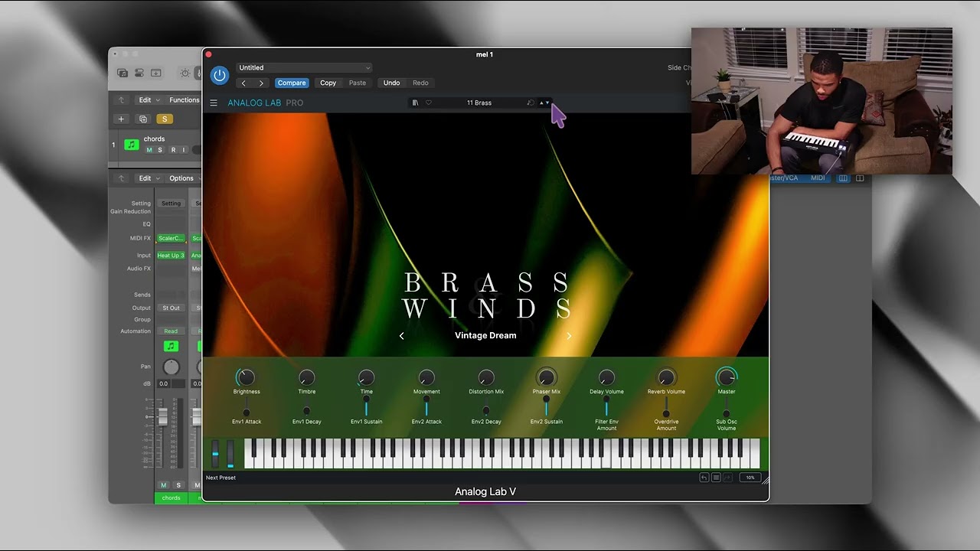Click the Env2 Attack fader
Image resolution: width=980 pixels, height=551 pixels.
(426, 406)
